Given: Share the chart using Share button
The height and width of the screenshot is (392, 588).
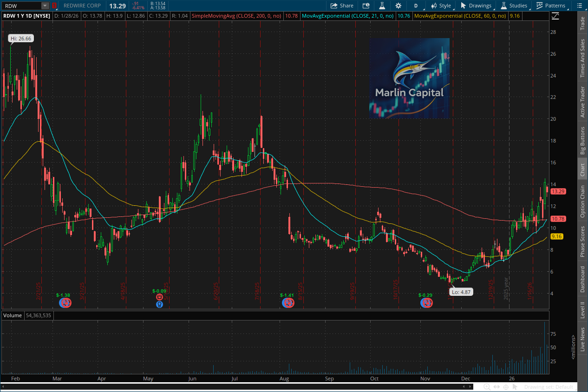Looking at the screenshot, I should click(x=342, y=6).
